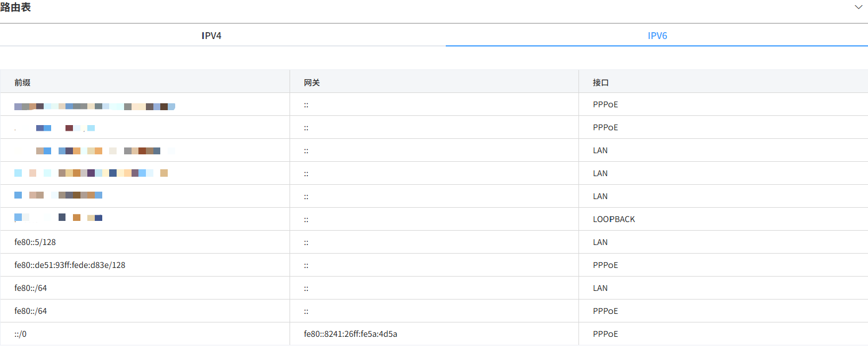The height and width of the screenshot is (346, 868).
Task: Select the fe80::5/128 prefix entry
Action: tap(35, 242)
